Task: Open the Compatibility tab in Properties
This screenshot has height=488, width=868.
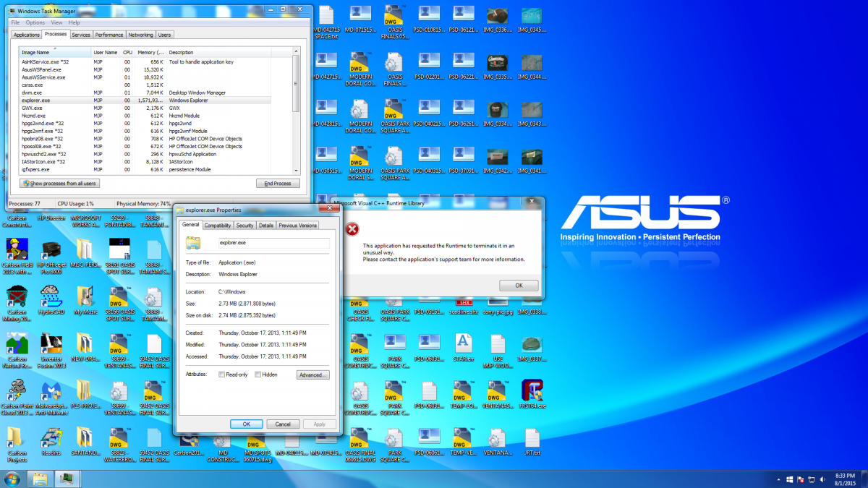Action: (217, 226)
